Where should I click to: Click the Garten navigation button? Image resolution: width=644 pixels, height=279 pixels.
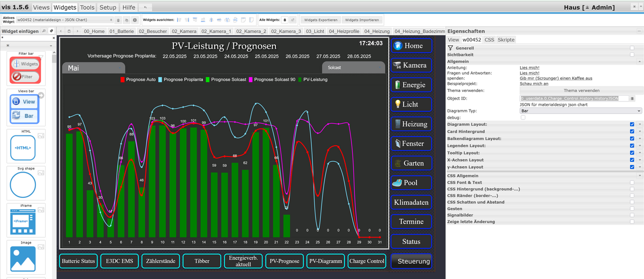411,163
